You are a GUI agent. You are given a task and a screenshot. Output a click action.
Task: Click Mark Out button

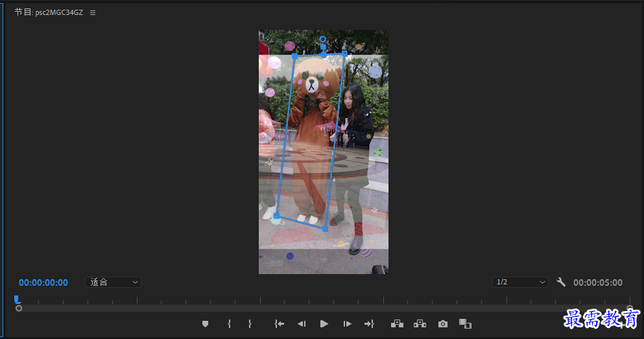pos(250,324)
